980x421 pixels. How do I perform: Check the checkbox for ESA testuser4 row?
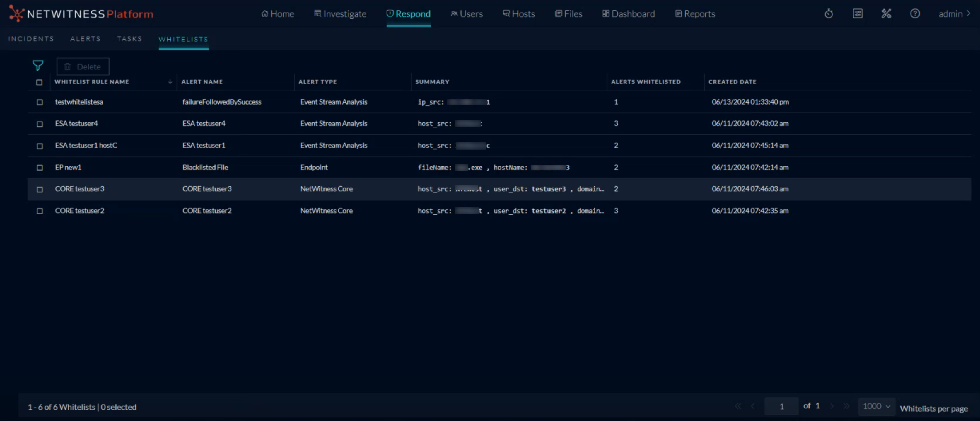click(40, 124)
